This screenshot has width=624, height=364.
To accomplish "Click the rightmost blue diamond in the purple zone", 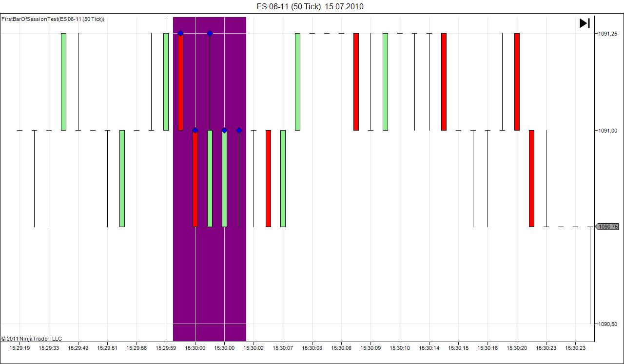I will pyautogui.click(x=239, y=130).
